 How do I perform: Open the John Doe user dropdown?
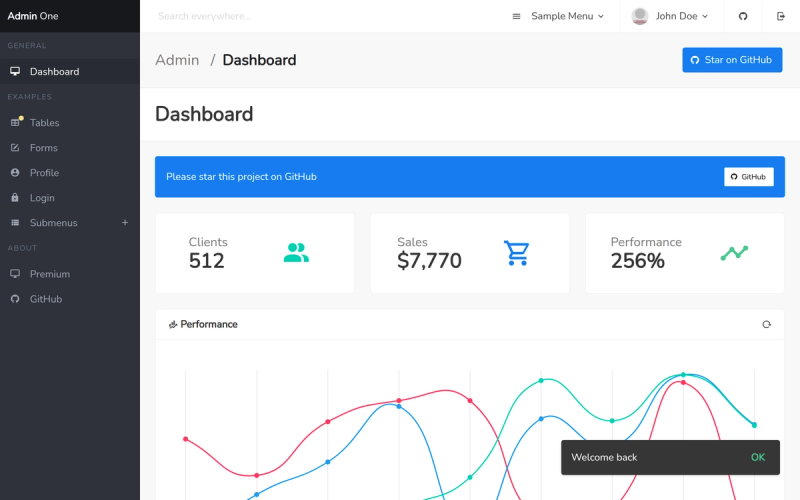(670, 16)
